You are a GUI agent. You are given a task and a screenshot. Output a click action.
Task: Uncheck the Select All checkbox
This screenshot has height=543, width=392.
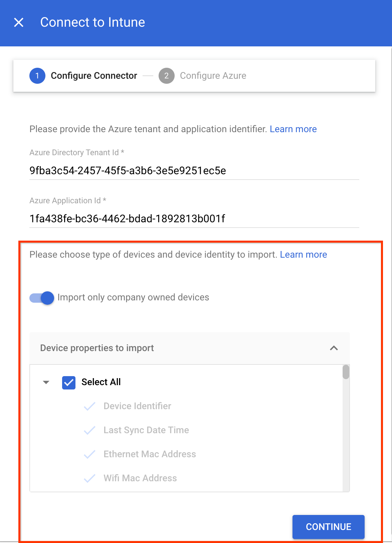[x=69, y=382]
